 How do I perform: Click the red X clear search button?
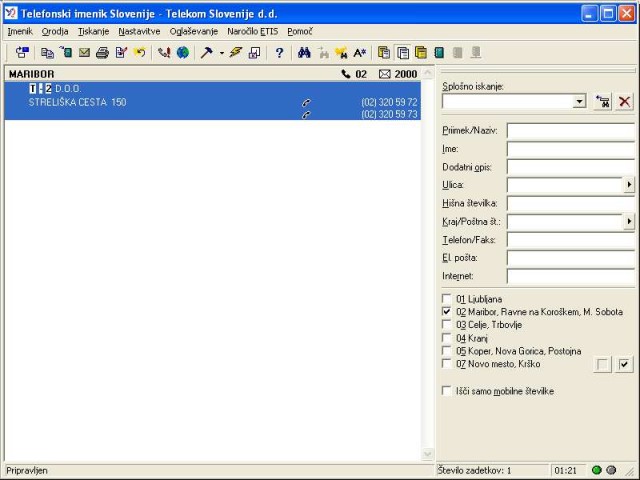pyautogui.click(x=624, y=101)
